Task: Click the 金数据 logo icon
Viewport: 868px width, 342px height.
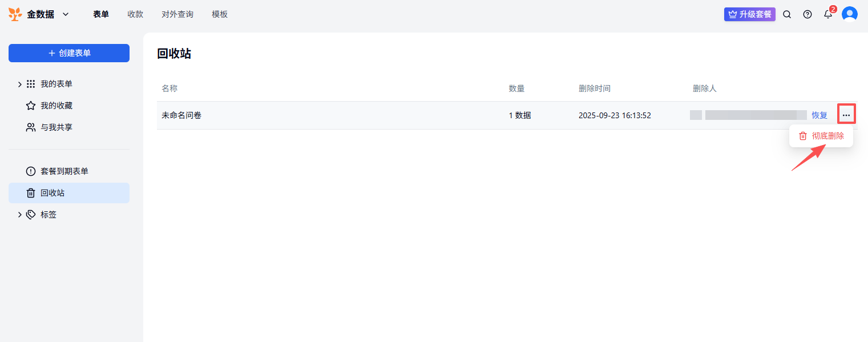Action: pos(15,14)
